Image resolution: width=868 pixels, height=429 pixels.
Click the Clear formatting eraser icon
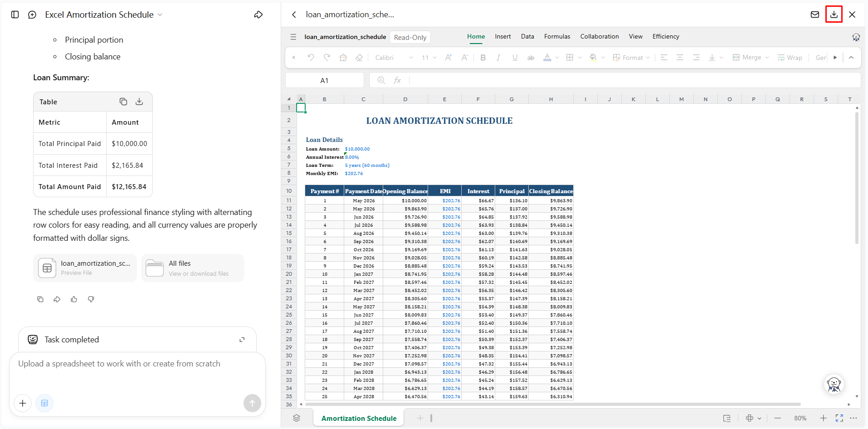pyautogui.click(x=359, y=57)
